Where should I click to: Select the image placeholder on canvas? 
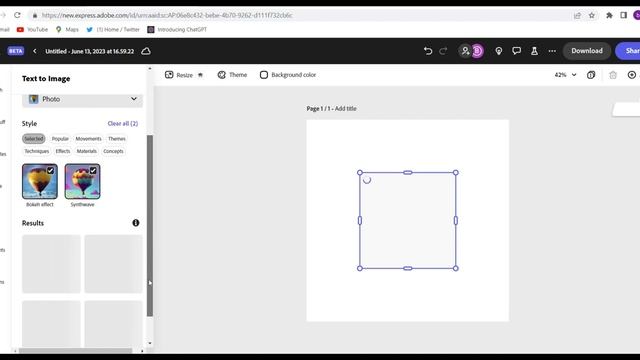pyautogui.click(x=407, y=220)
